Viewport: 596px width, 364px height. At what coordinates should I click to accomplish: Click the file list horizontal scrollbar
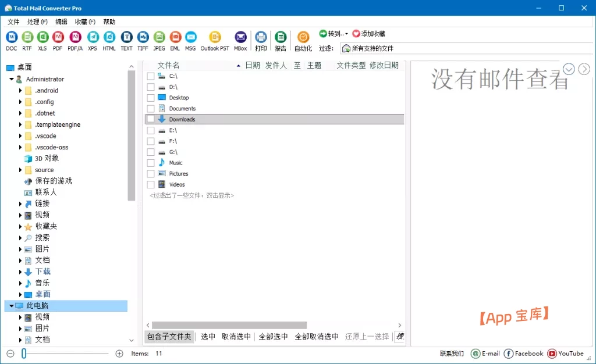[x=229, y=325]
